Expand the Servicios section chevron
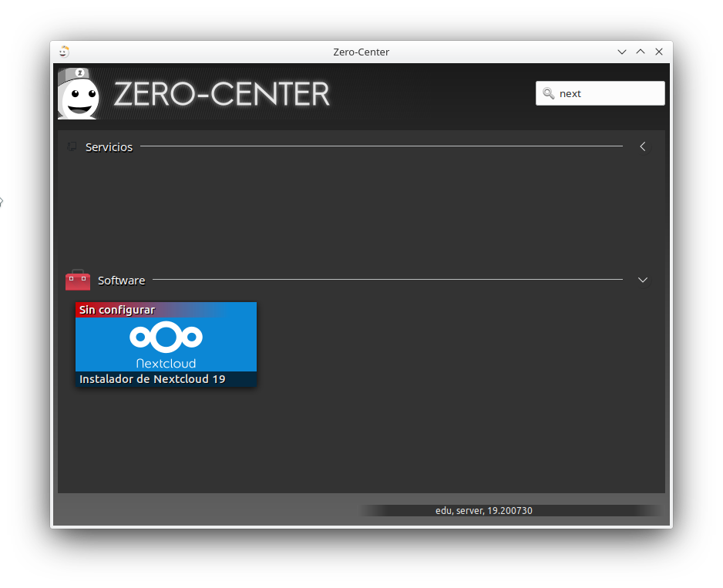Screen dimensions: 723x588 click(x=642, y=146)
